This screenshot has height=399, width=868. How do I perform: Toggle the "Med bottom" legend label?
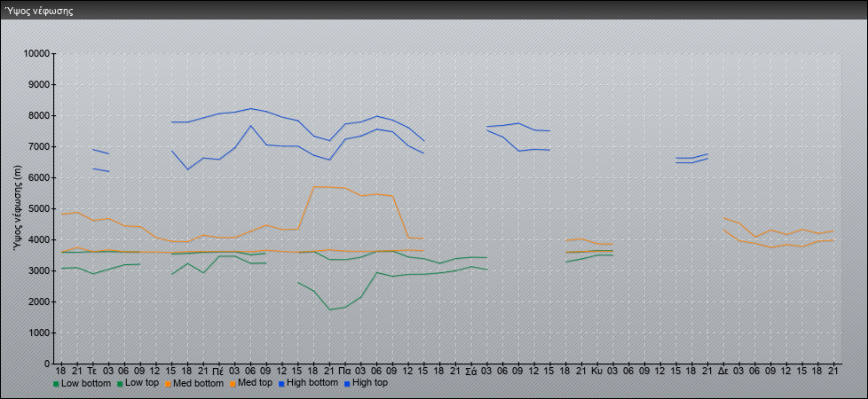tap(201, 383)
